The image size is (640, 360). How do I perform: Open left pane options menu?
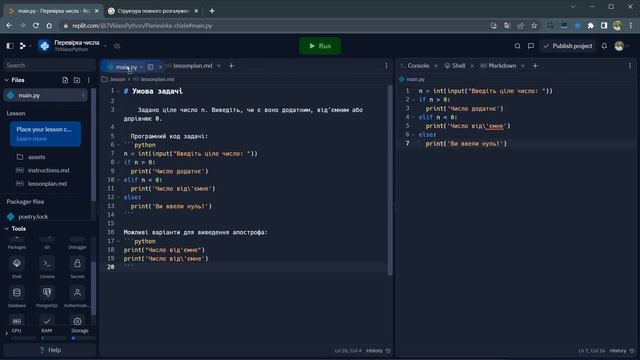pos(386,66)
